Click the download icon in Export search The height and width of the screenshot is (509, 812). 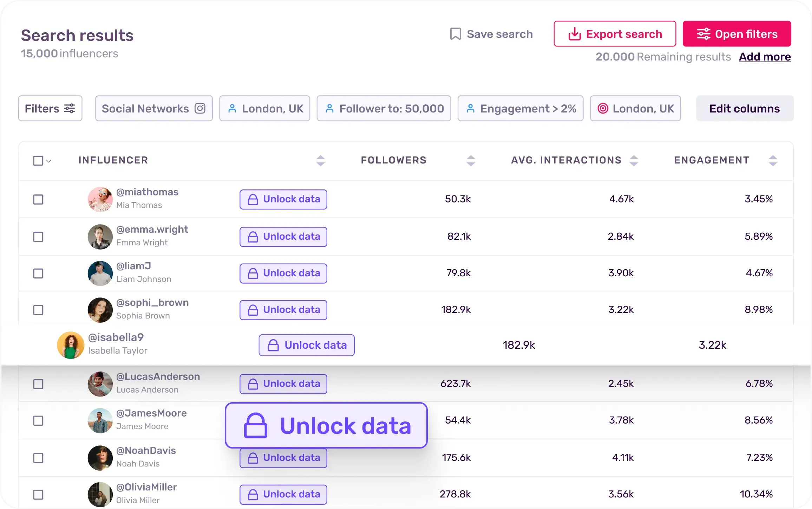coord(575,34)
